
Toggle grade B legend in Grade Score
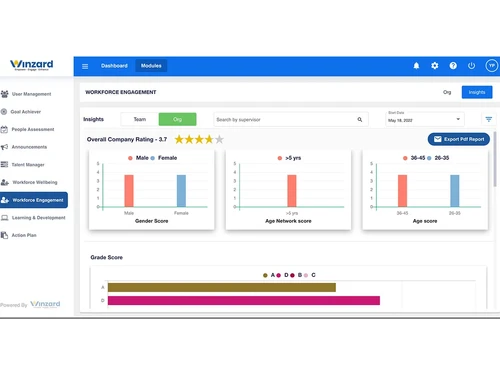pyautogui.click(x=296, y=275)
